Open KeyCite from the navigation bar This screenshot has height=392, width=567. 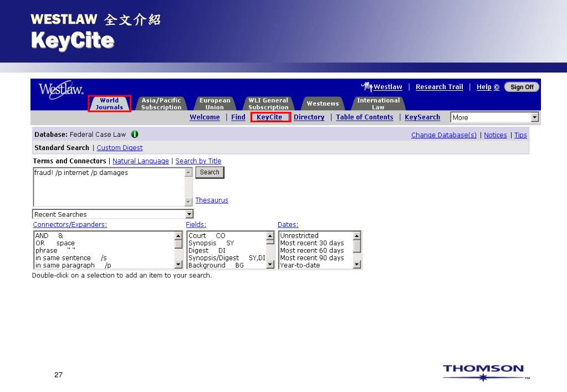pos(269,117)
